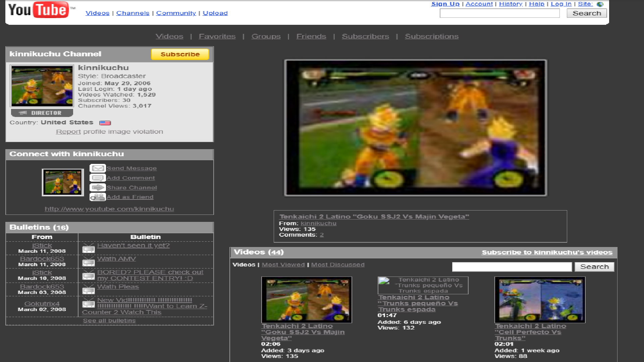
Task: Click the Add Comment speech bubble icon
Action: point(98,178)
